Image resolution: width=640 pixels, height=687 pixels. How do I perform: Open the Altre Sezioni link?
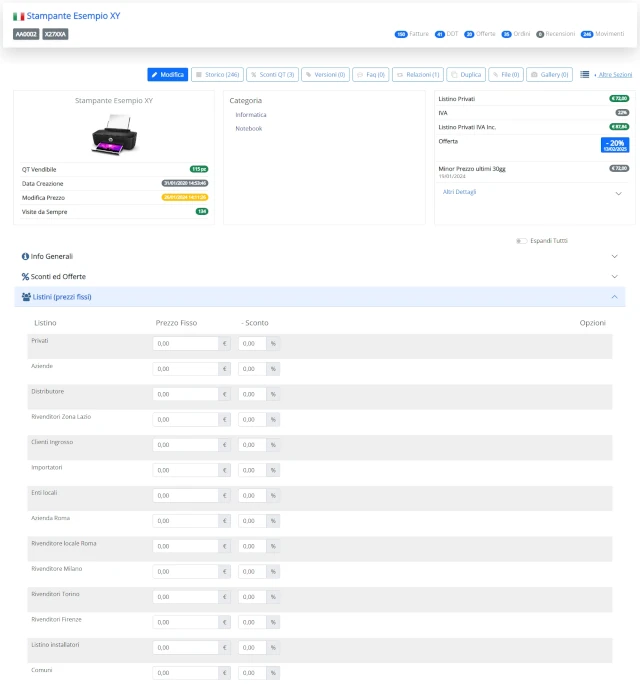[615, 74]
